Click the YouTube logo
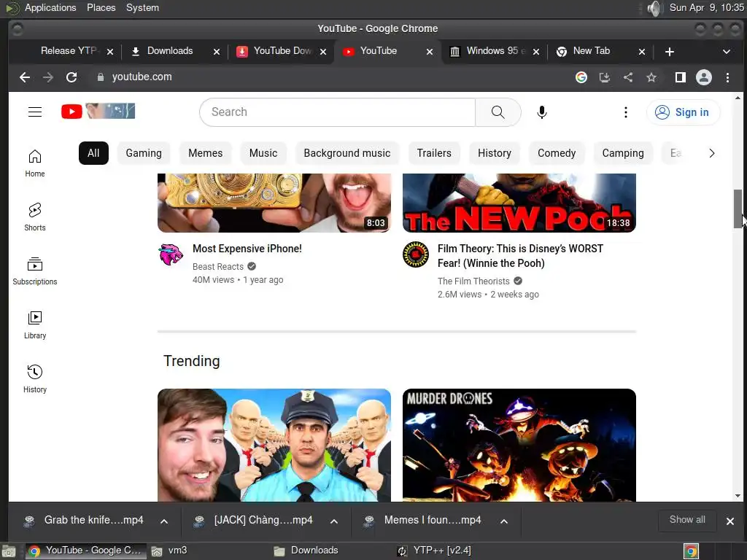Viewport: 747px width, 560px height. coord(98,112)
